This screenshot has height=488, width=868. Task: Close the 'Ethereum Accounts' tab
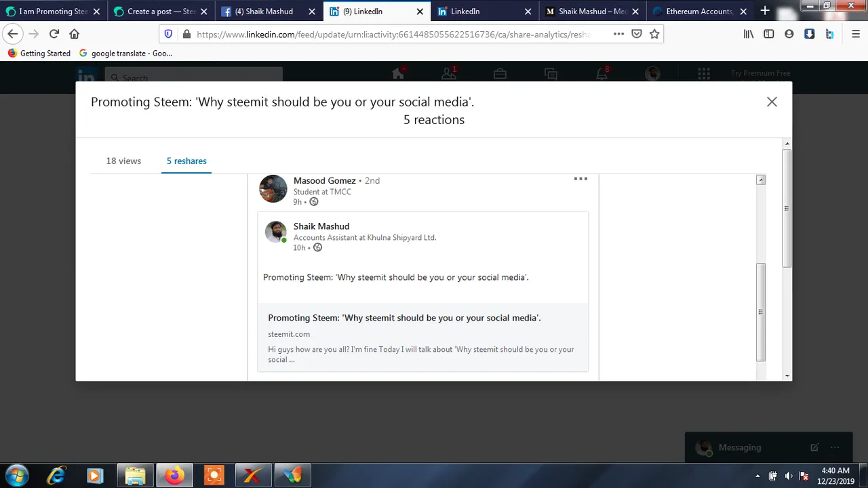743,12
